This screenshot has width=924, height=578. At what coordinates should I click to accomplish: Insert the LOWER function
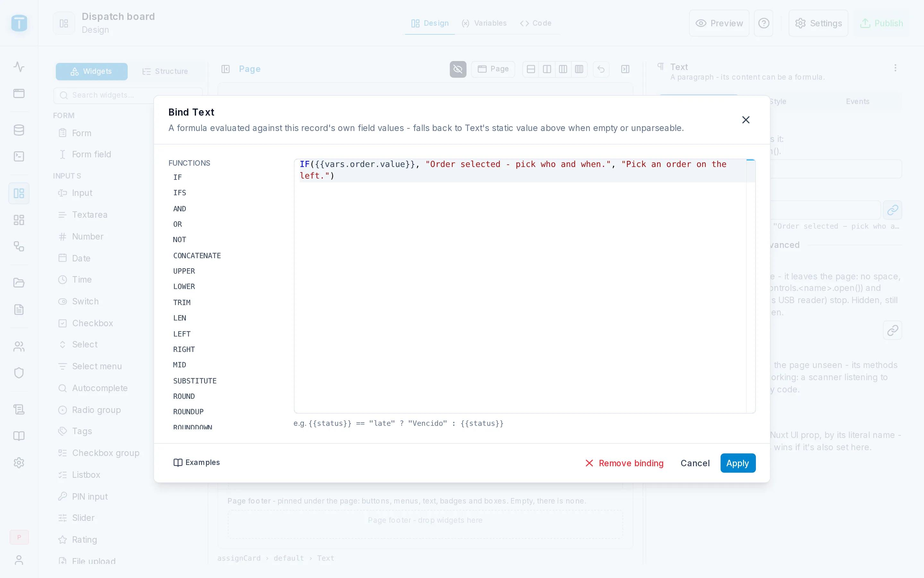184,286
